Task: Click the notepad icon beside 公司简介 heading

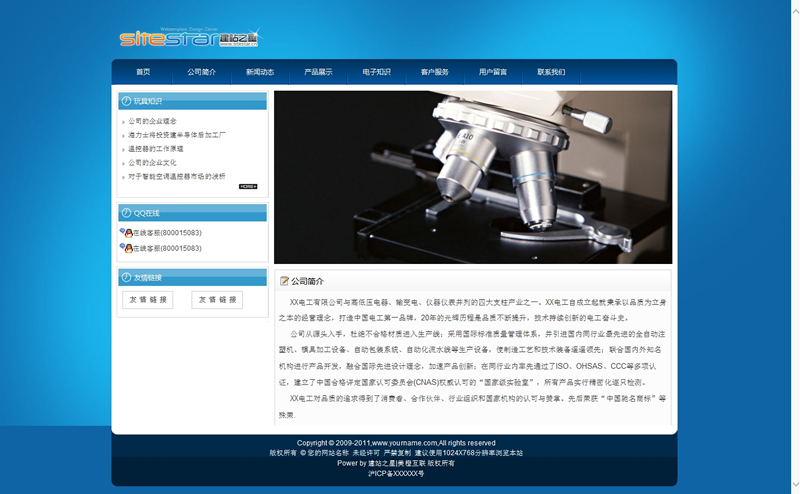Action: pos(285,281)
